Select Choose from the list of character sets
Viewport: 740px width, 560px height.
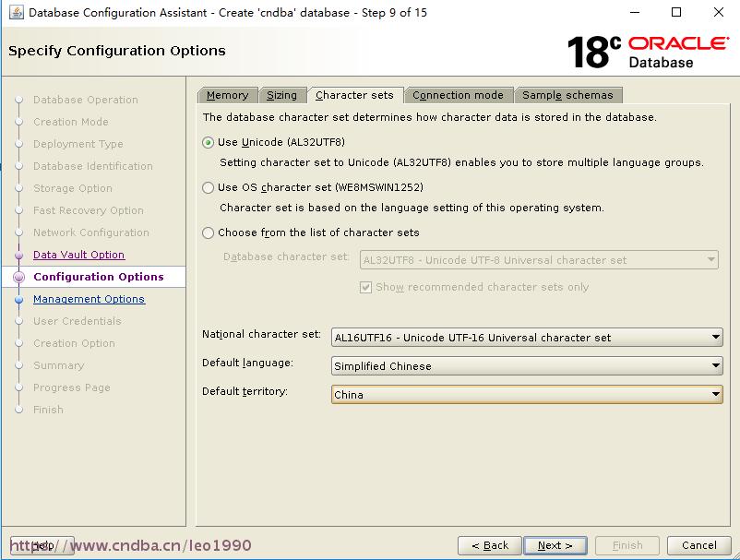pos(209,233)
